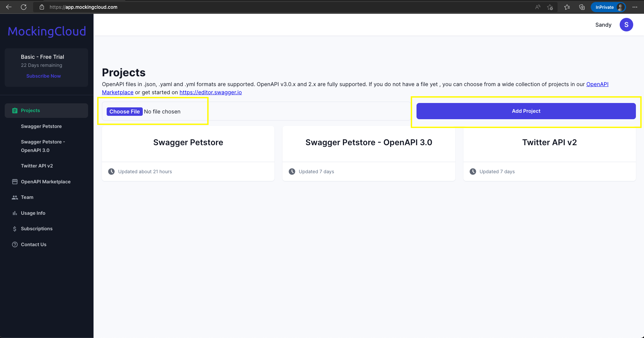Open the Sandy user avatar
Image resolution: width=644 pixels, height=338 pixels.
coord(626,25)
